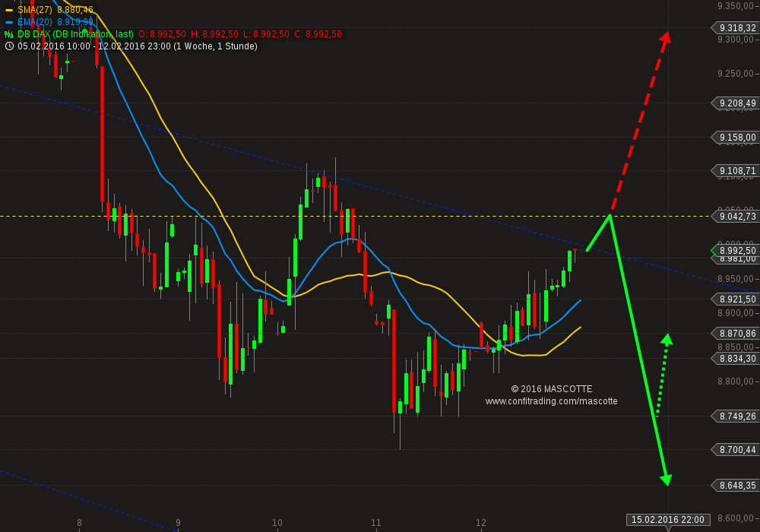Click the blue EMA(20) legend swatch
The height and width of the screenshot is (532, 760).
tap(8, 22)
